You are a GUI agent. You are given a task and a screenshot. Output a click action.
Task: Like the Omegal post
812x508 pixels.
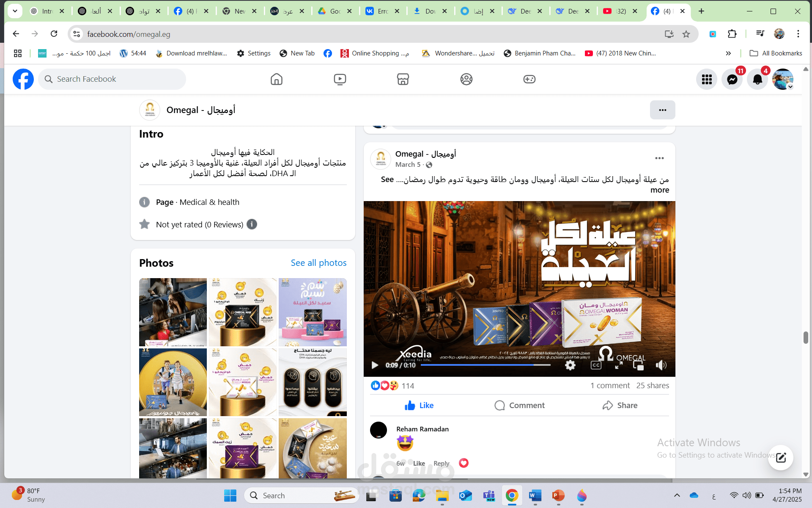pos(419,406)
